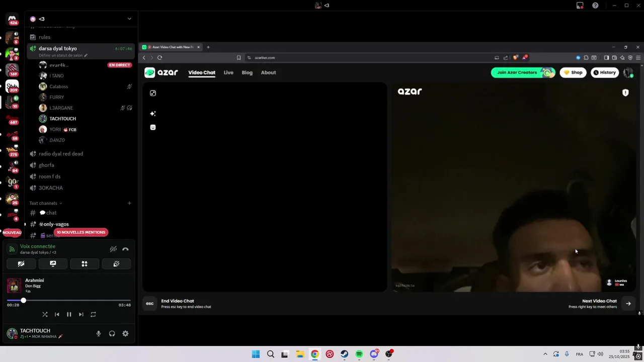Image resolution: width=644 pixels, height=362 pixels.
Task: Edit channel status 'Définir un statut de salon'
Action: point(63,55)
